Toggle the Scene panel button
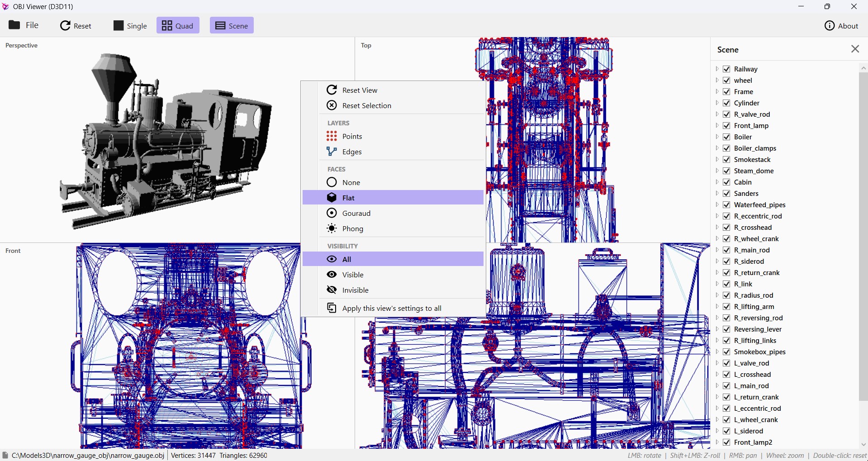The height and width of the screenshot is (461, 868). click(x=232, y=26)
